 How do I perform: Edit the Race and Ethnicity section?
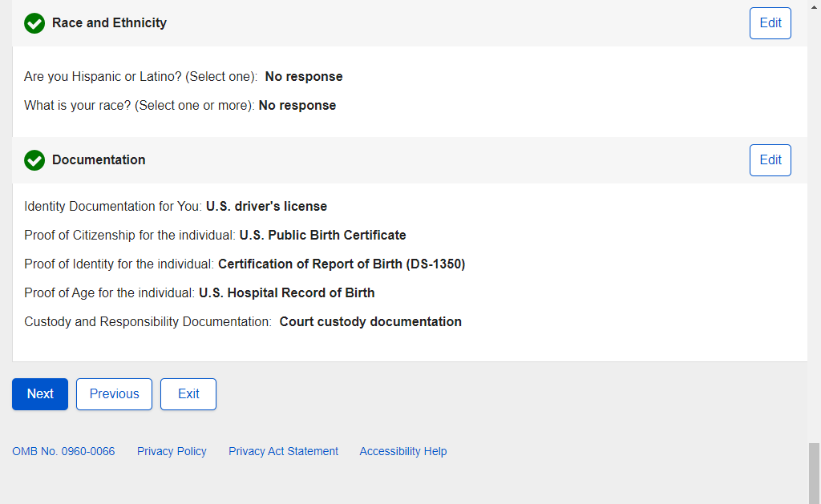click(770, 23)
